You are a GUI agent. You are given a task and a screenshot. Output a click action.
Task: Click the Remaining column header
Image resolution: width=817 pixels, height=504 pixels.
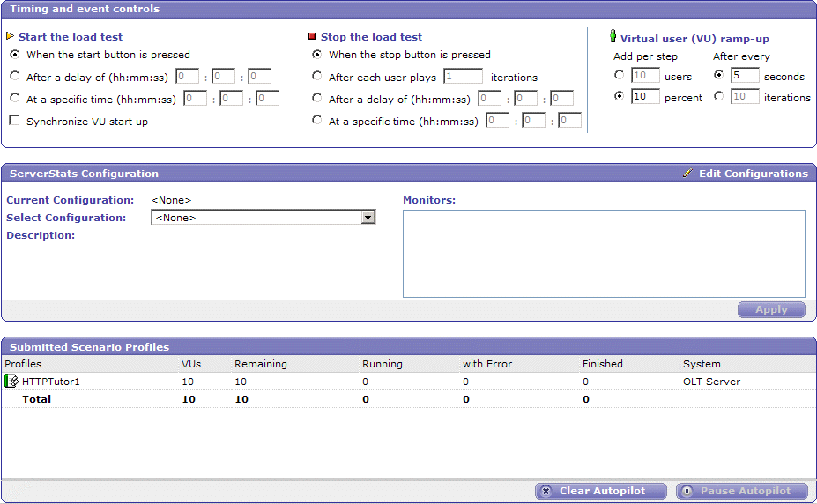(x=261, y=364)
